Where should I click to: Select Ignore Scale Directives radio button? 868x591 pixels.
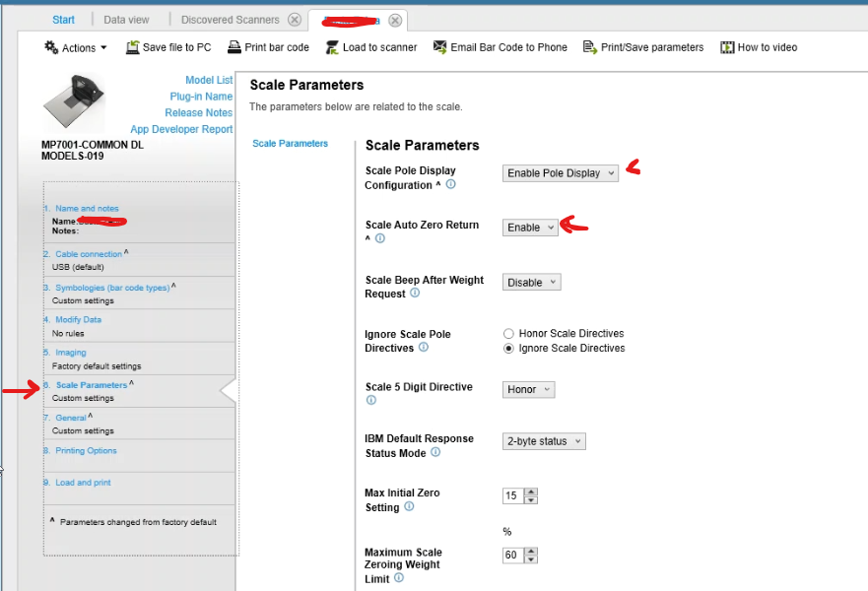click(508, 349)
